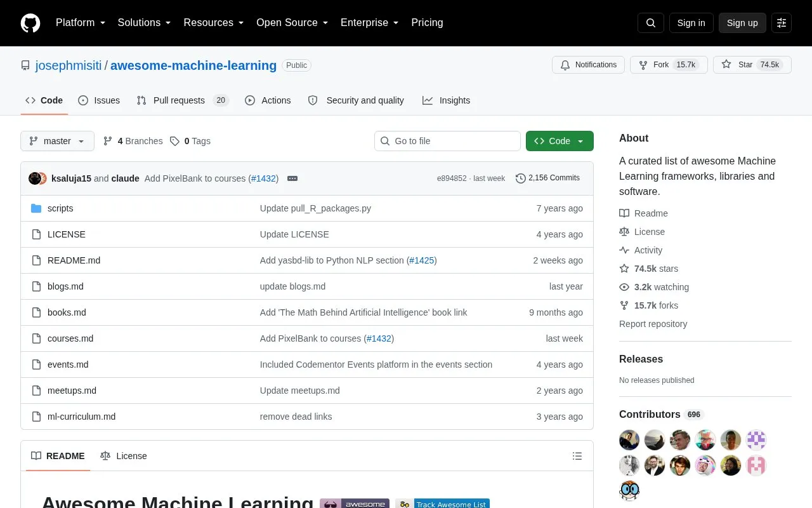This screenshot has width=812, height=508.
Task: Expand the Solutions menu
Action: (x=145, y=23)
